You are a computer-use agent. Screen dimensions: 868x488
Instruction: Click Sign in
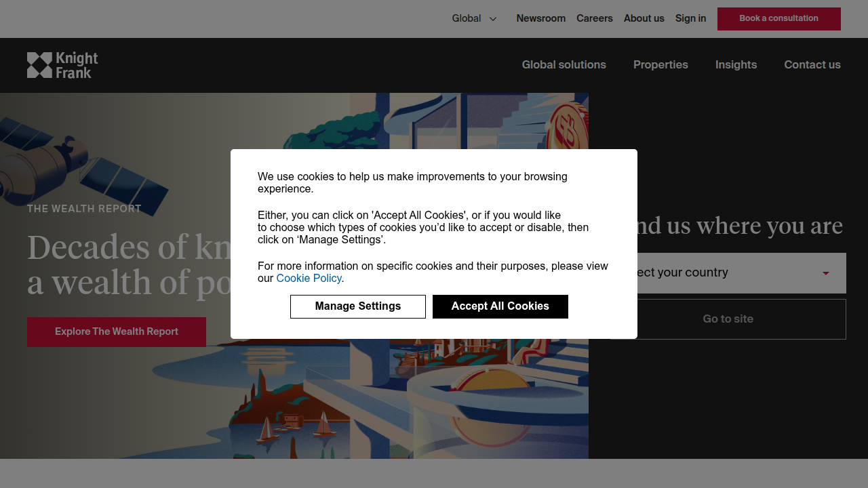(x=690, y=18)
